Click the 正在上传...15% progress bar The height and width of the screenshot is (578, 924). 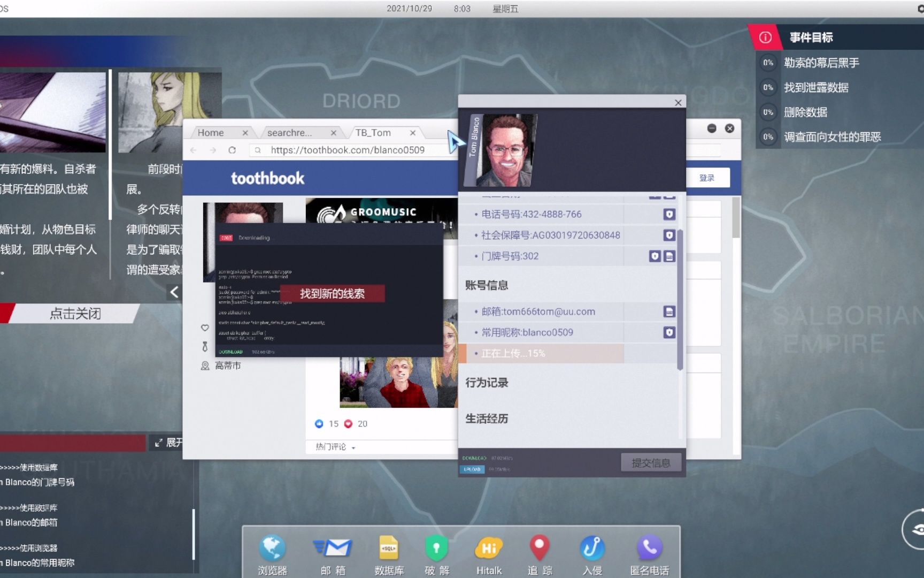point(542,353)
